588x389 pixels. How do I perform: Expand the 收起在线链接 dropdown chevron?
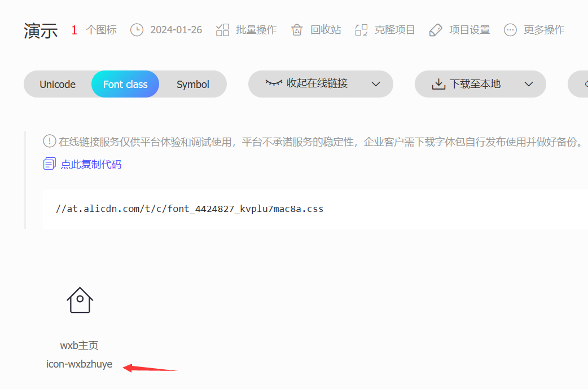[376, 84]
